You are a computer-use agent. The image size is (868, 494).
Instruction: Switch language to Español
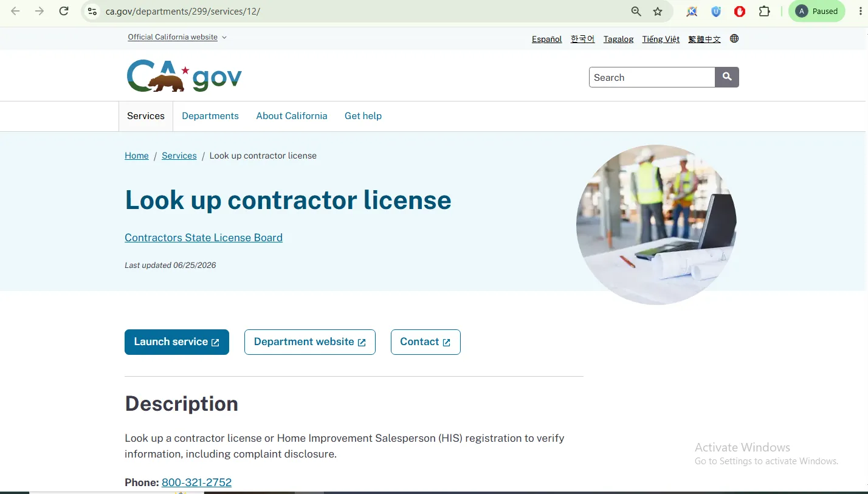547,39
